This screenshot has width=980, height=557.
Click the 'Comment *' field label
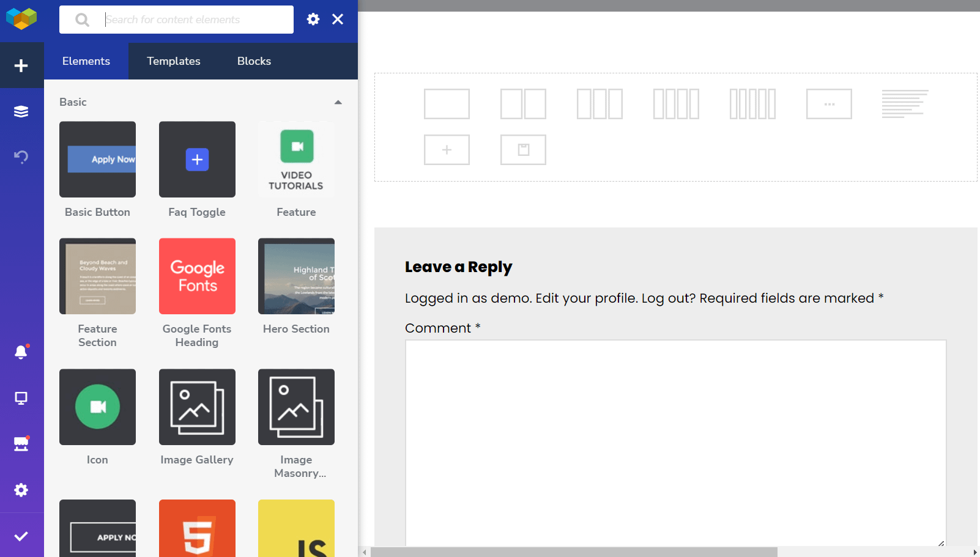[x=443, y=328]
